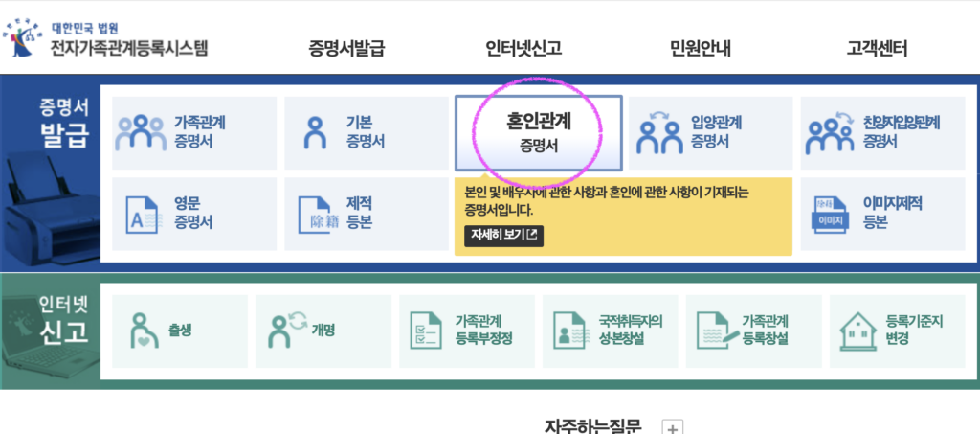Click the 국적취득자의 성본창설 text label

(x=629, y=331)
